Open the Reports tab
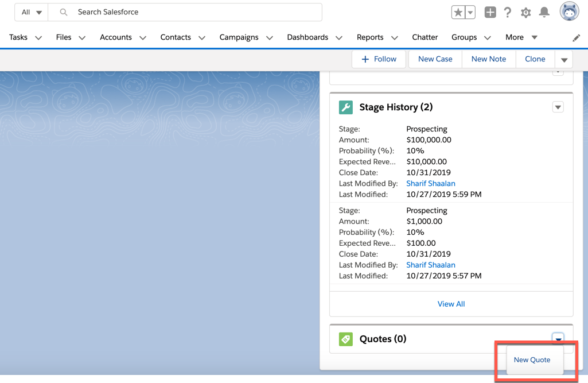 click(370, 37)
